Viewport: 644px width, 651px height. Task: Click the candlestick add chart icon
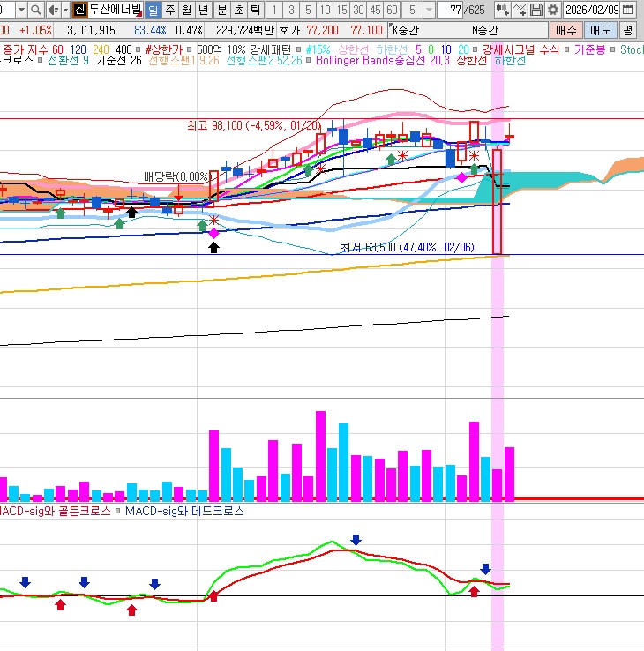click(x=503, y=10)
